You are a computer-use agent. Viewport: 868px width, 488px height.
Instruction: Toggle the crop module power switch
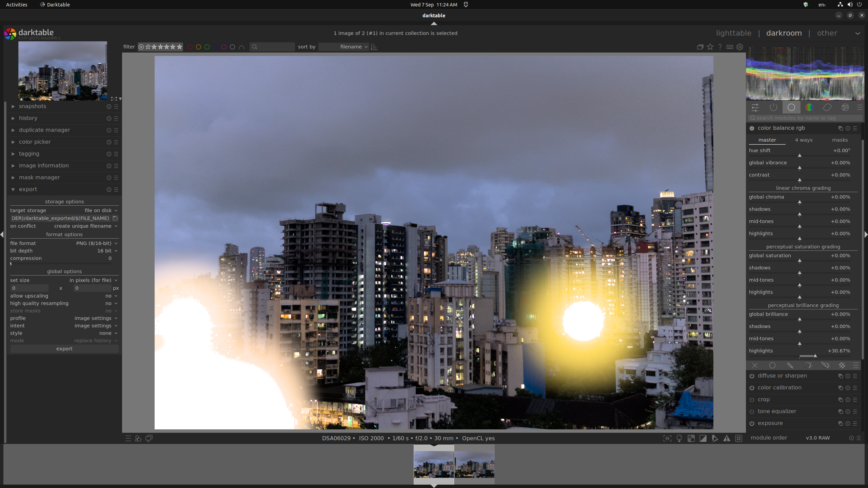pos(752,400)
